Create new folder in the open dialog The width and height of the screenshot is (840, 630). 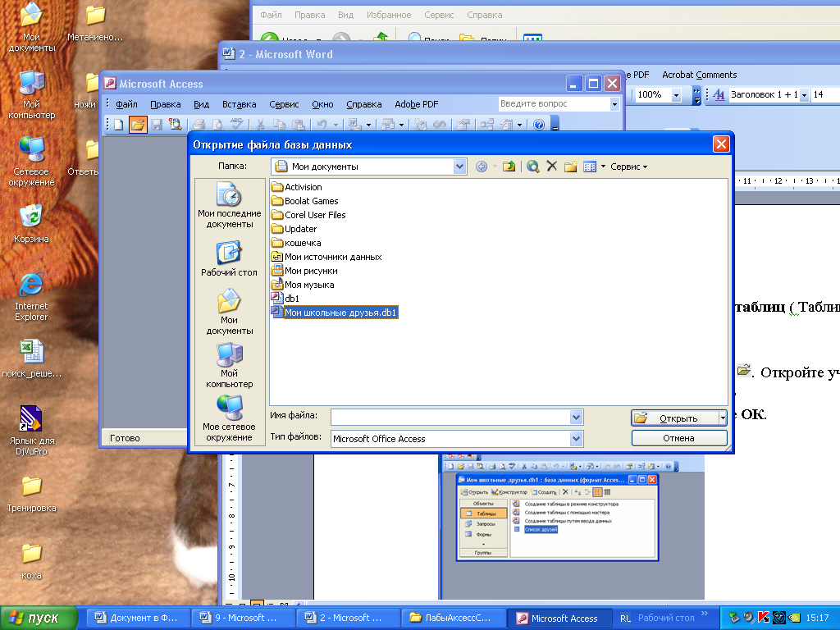pos(571,167)
